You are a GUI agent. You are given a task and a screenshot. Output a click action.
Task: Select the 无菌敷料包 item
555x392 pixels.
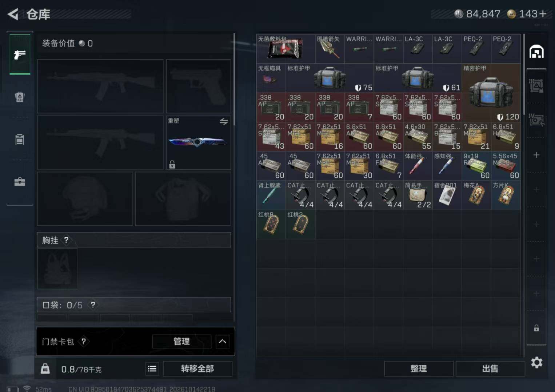[286, 48]
